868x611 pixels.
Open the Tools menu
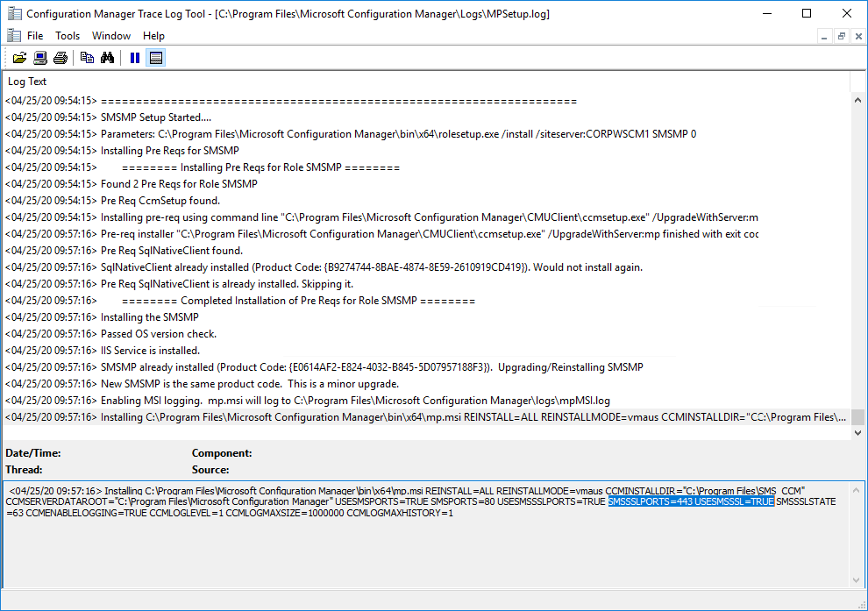[x=68, y=36]
